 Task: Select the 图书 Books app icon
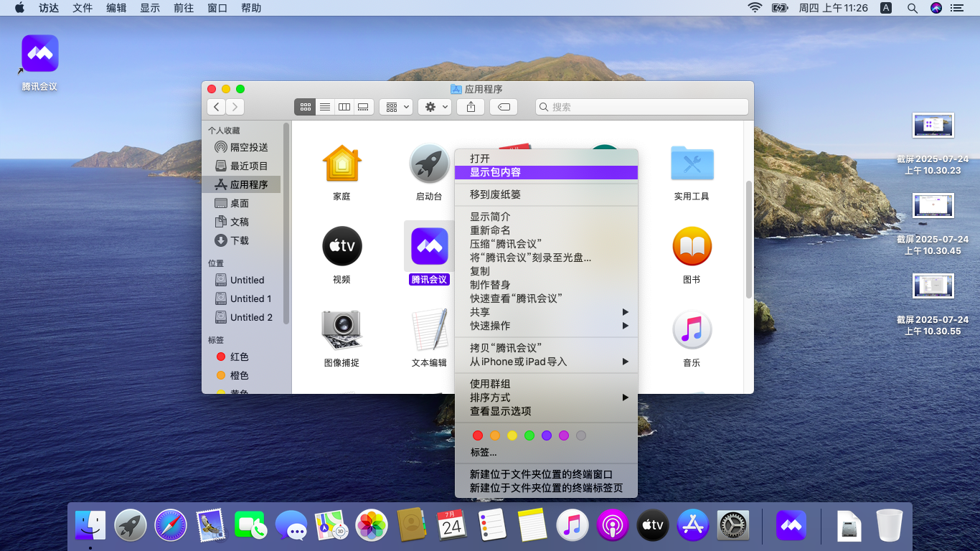point(692,247)
